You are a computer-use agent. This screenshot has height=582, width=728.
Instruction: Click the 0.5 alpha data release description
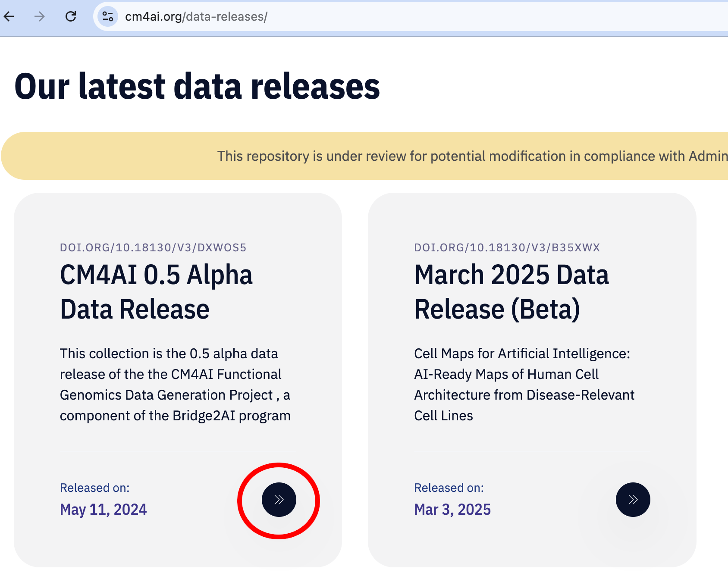pos(175,385)
